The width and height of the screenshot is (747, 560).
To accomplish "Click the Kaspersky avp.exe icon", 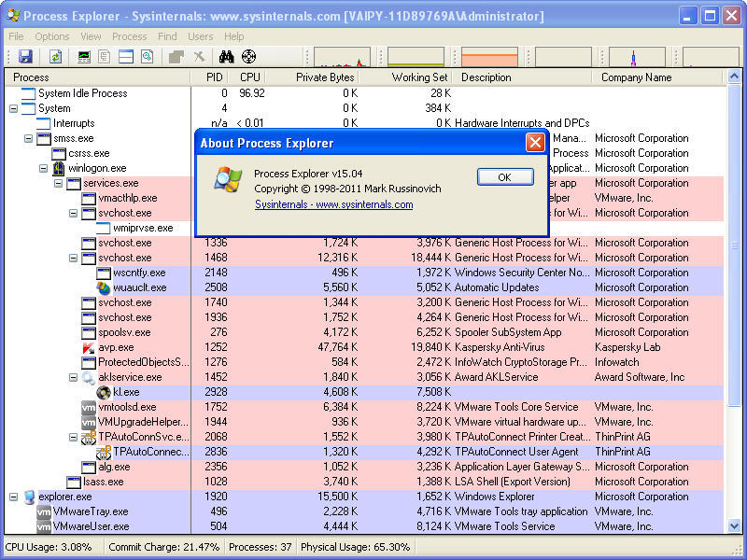I will 89,347.
